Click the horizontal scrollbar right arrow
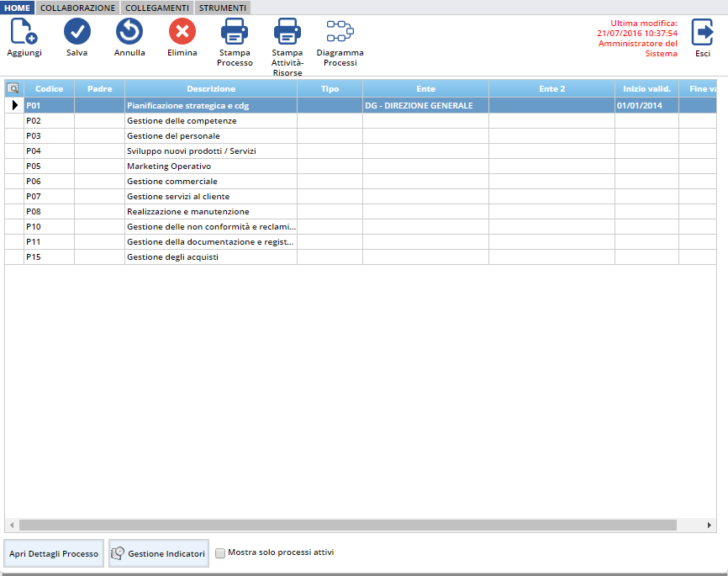This screenshot has height=576, width=728. (710, 526)
